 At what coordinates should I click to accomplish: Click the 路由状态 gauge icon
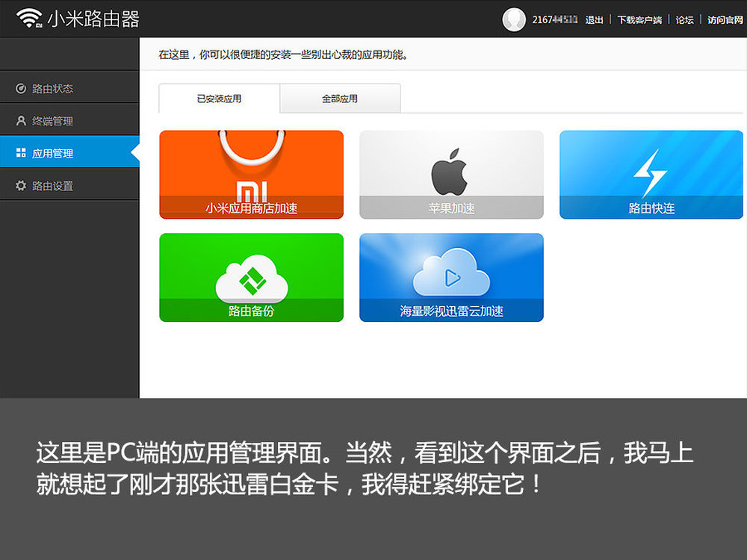click(x=21, y=88)
